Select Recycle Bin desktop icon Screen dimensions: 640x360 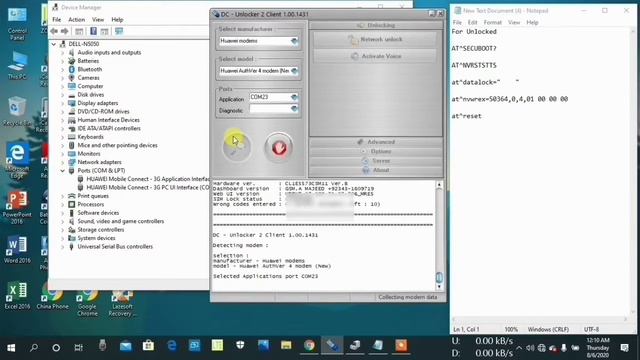click(x=16, y=111)
